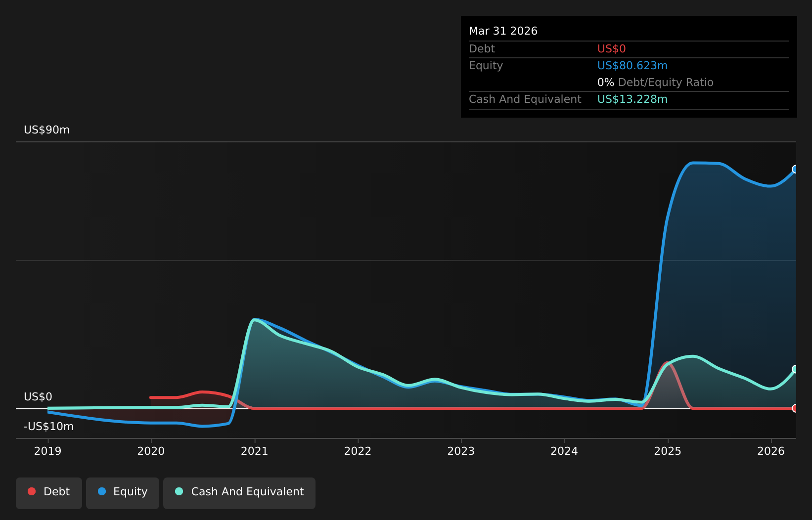
Task: Click the 2026 x-axis label
Action: point(771,451)
